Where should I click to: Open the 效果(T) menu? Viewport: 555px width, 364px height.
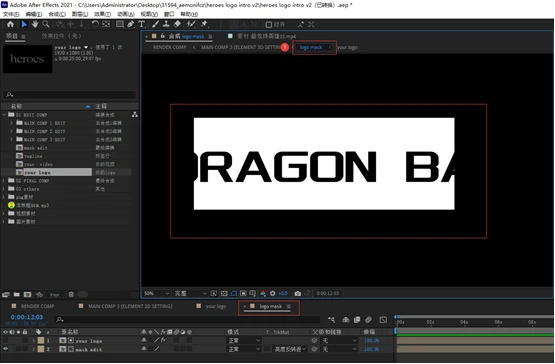(102, 14)
